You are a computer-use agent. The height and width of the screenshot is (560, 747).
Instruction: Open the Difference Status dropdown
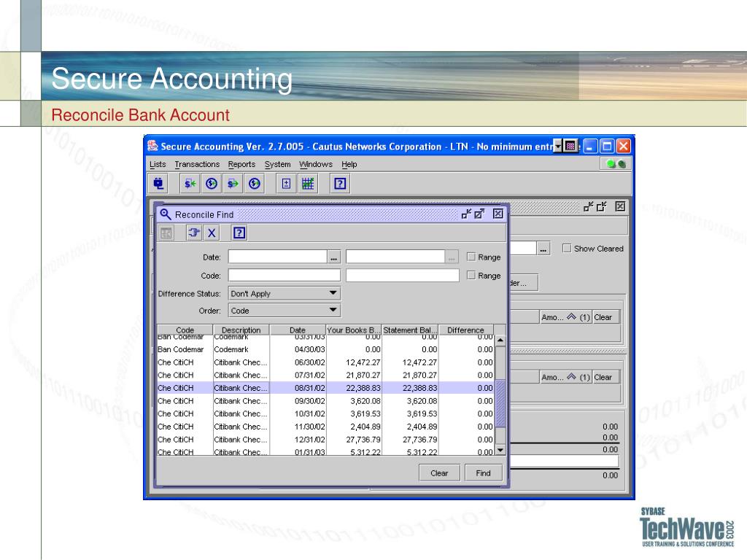click(x=285, y=293)
